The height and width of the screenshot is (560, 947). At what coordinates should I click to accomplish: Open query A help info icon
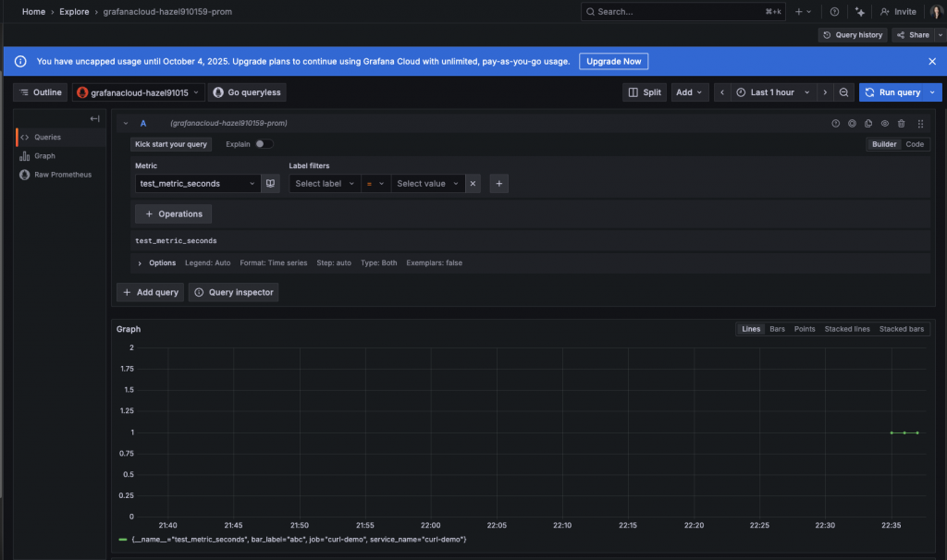[x=836, y=123]
